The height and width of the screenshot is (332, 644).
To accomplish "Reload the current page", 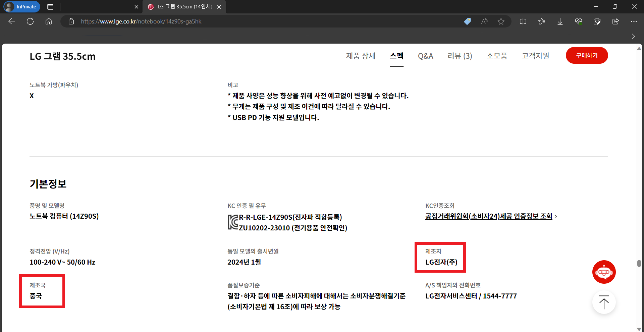I will 30,21.
